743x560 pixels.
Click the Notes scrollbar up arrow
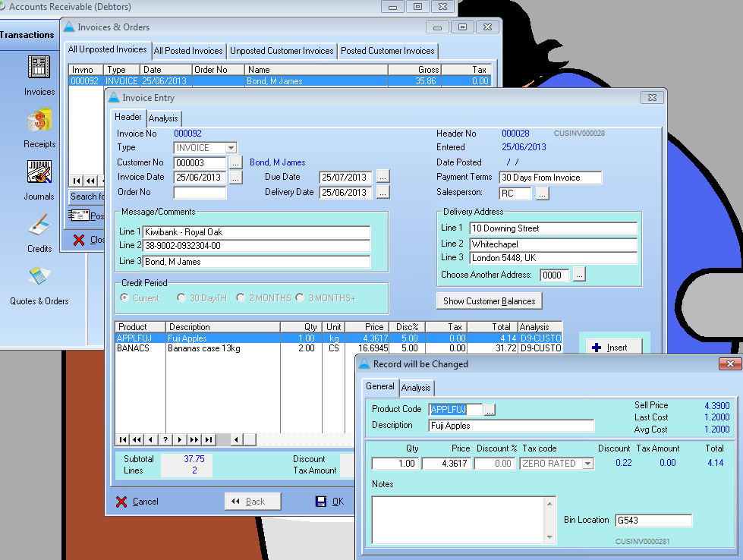pos(549,504)
